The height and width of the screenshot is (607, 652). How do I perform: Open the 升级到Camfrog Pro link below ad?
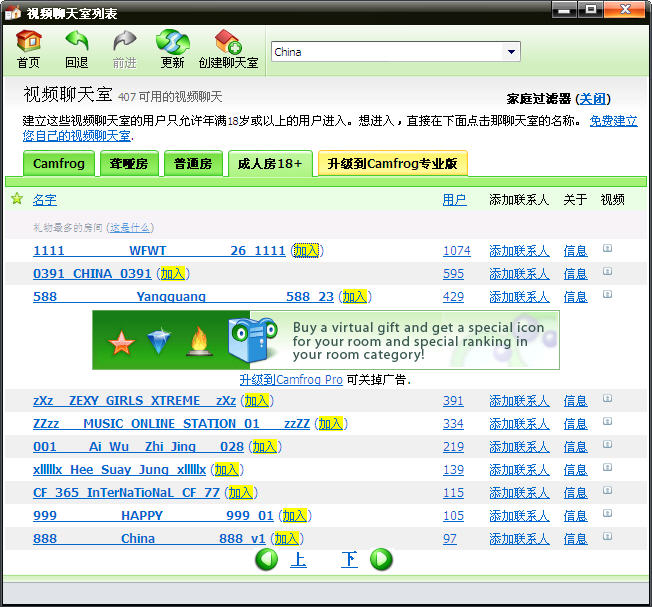(291, 379)
